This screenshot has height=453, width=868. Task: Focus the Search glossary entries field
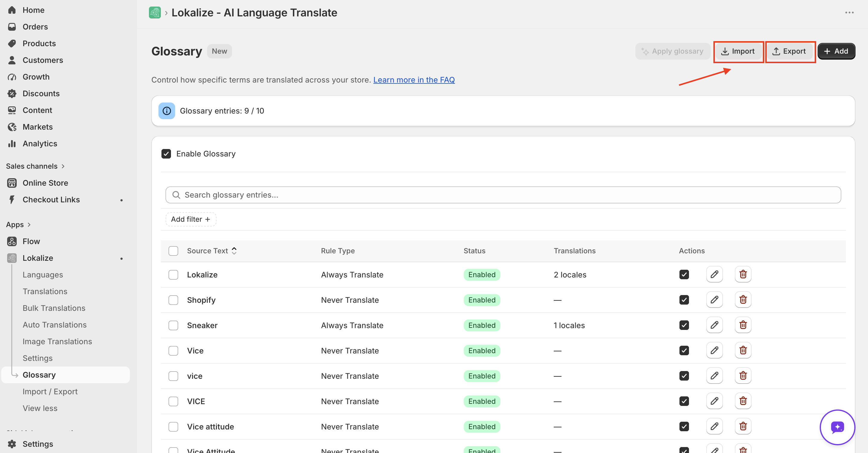pyautogui.click(x=503, y=195)
